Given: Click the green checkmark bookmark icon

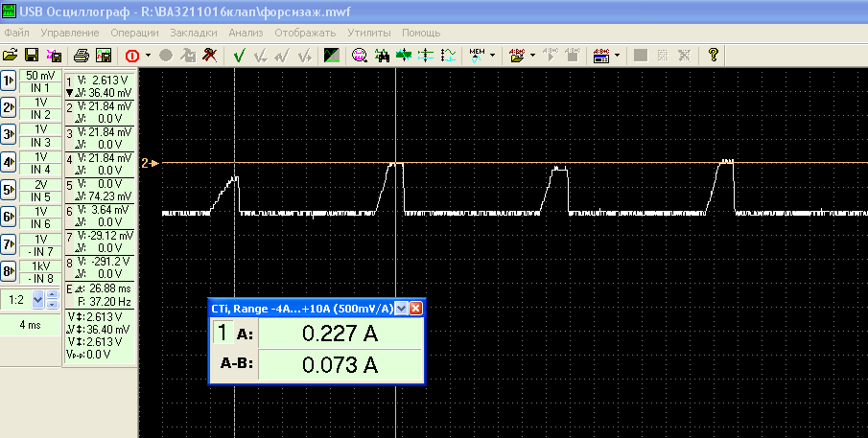Looking at the screenshot, I should [239, 56].
